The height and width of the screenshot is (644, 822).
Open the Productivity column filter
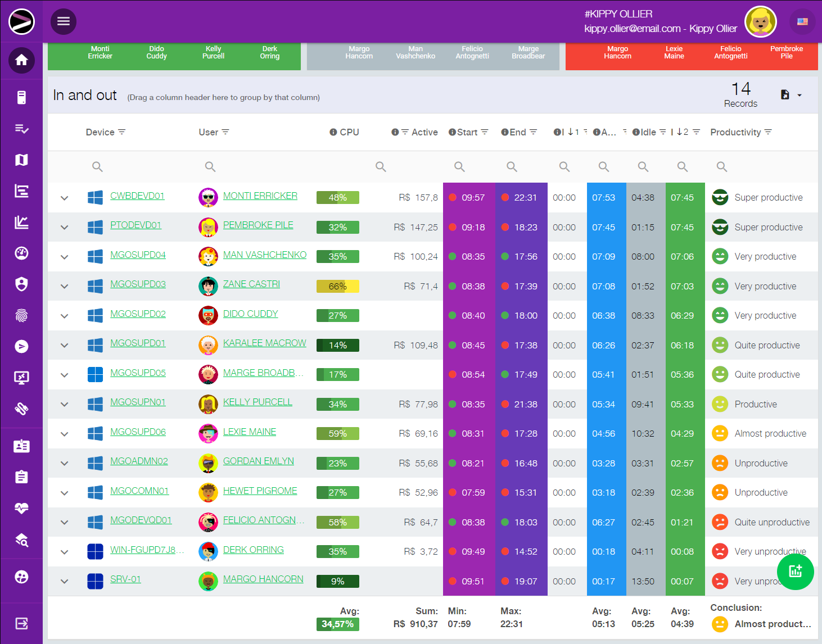(768, 132)
